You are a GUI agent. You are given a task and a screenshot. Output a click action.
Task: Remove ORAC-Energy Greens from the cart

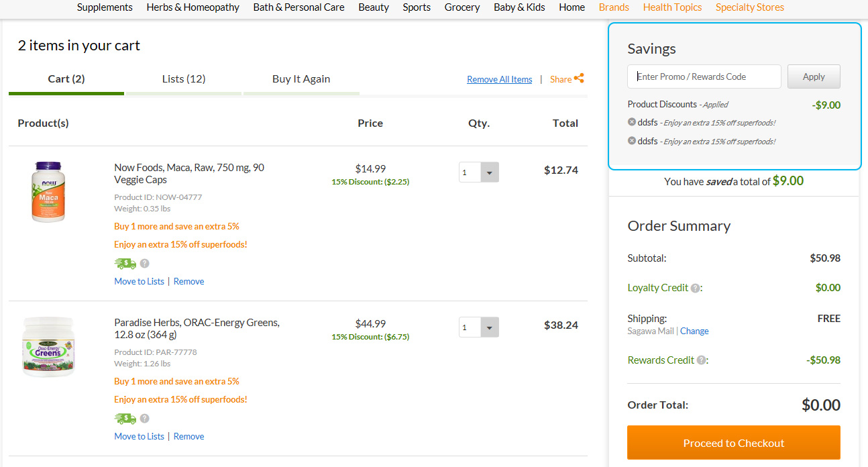188,436
